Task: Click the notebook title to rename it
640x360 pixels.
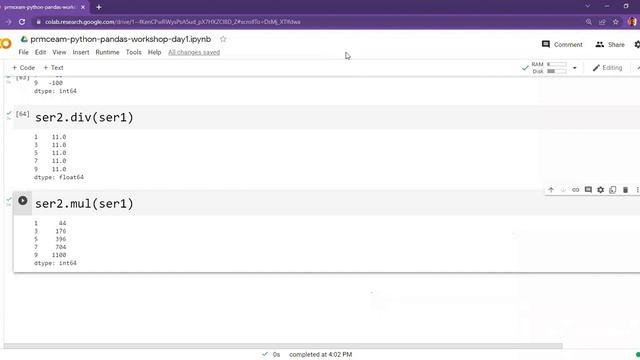Action: (x=120, y=39)
